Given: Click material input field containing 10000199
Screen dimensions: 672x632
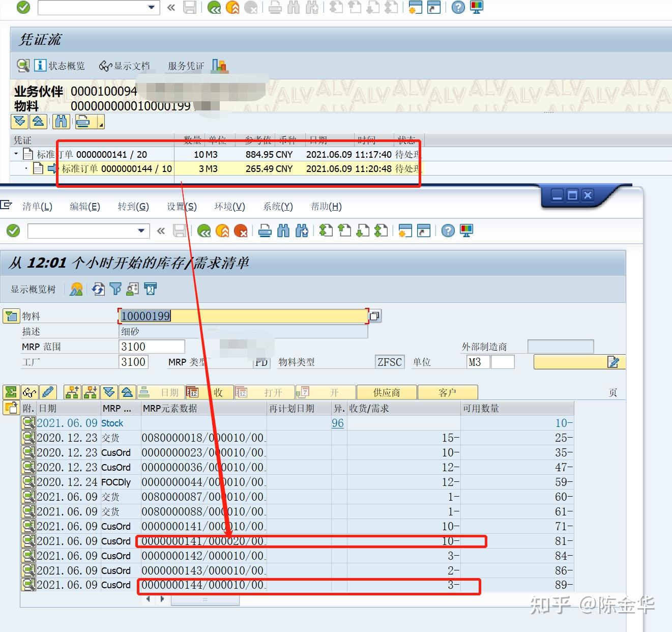Looking at the screenshot, I should coord(243,316).
